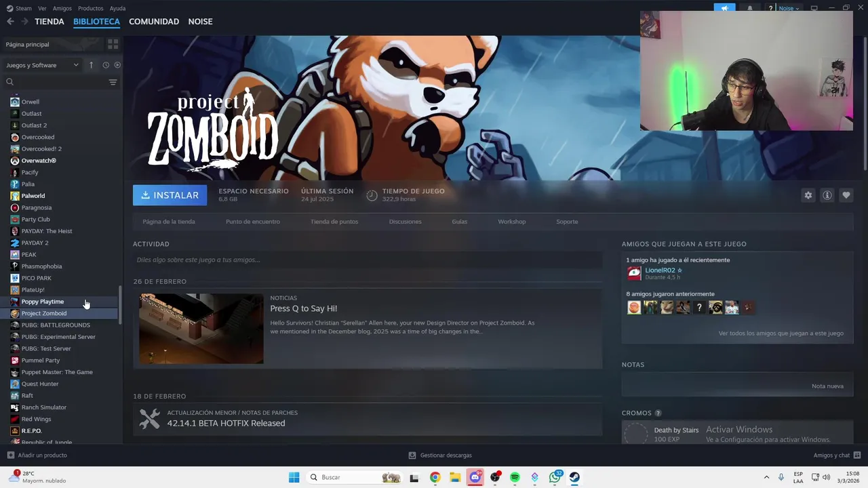
Task: Go back with the left arrow
Action: coord(10,22)
